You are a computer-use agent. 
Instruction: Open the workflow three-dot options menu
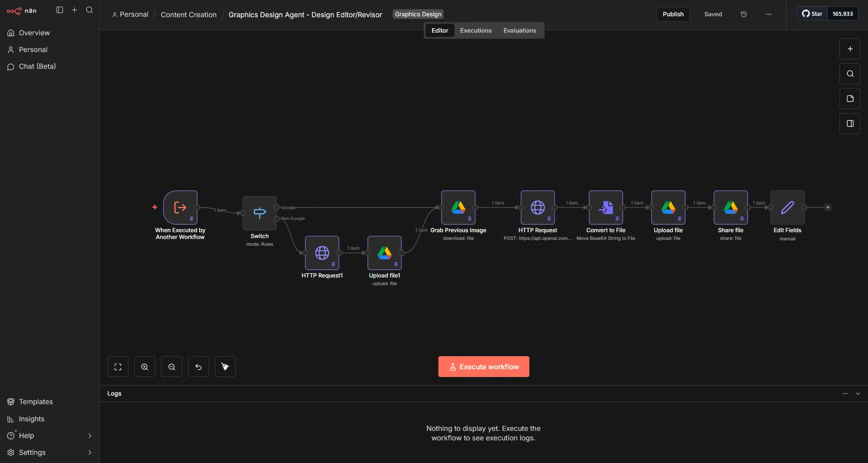point(768,14)
